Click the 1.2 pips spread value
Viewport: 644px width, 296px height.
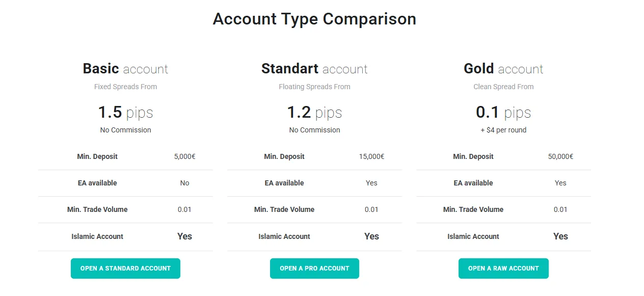coord(314,112)
